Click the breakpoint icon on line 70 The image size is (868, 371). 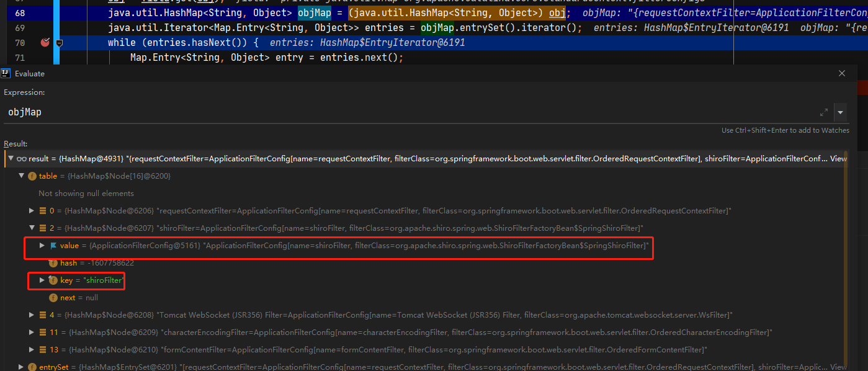click(45, 43)
